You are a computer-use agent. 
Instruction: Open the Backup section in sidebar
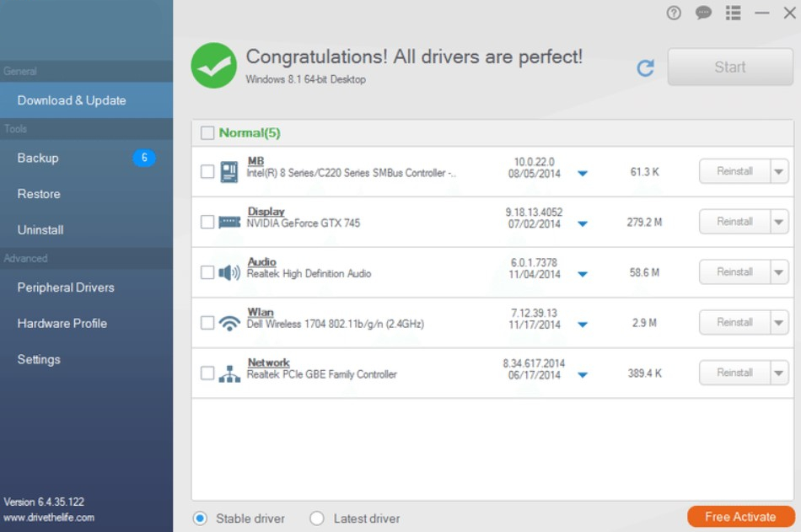coord(38,158)
